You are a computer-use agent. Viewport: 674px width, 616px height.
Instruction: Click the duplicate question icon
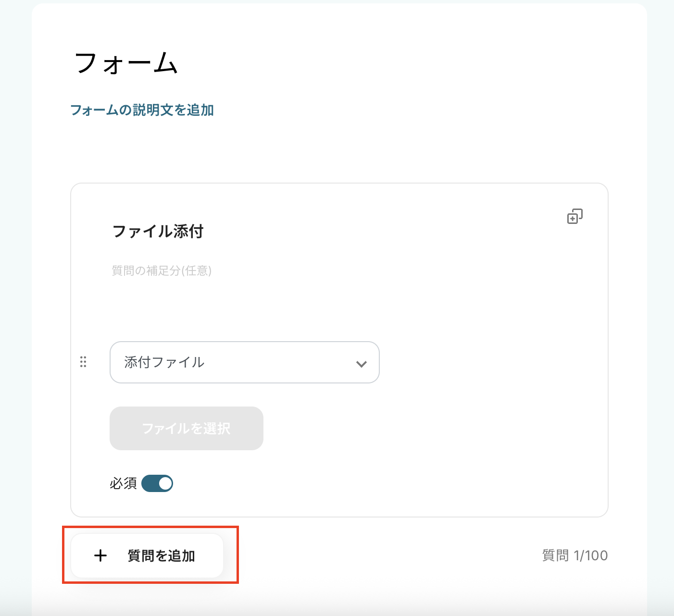[x=574, y=217]
